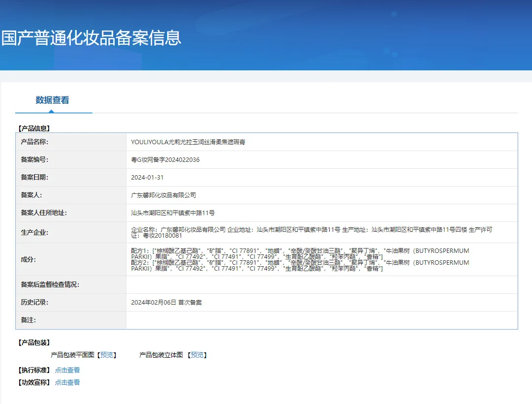
Task: Select the 备案日期 label cell
Action: 71,178
